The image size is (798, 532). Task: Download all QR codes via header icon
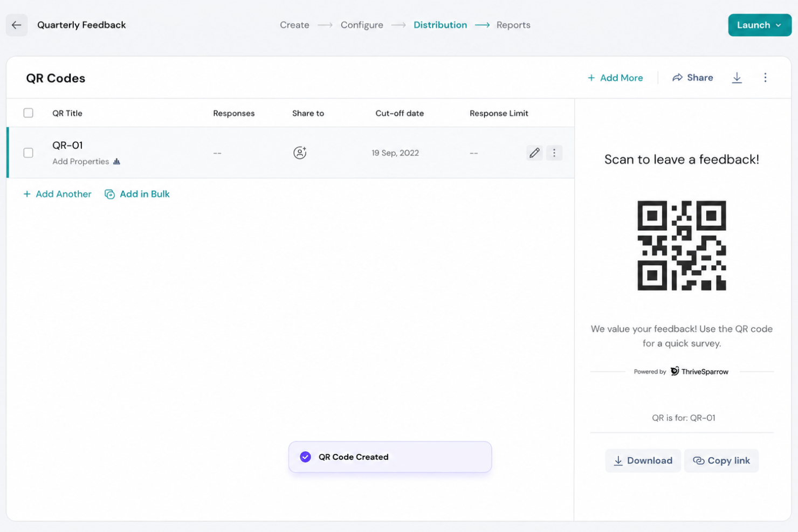(x=737, y=78)
